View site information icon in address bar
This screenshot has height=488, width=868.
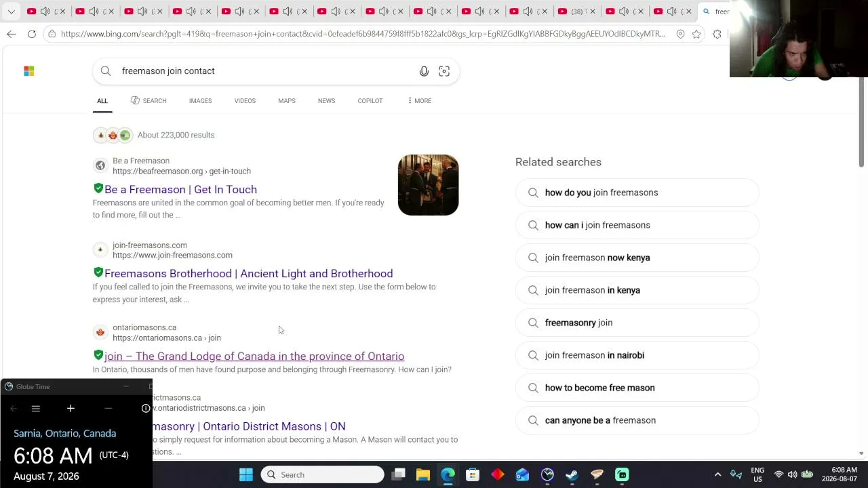pos(52,34)
